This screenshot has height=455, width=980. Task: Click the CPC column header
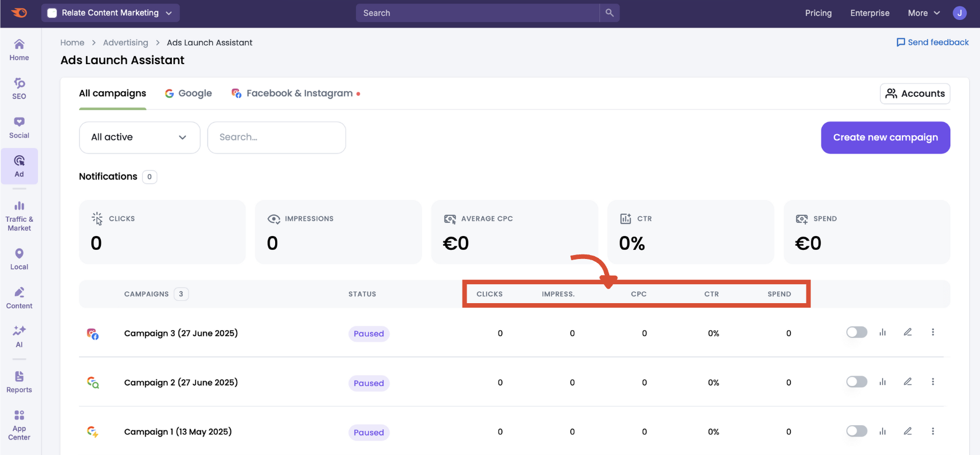(x=638, y=294)
